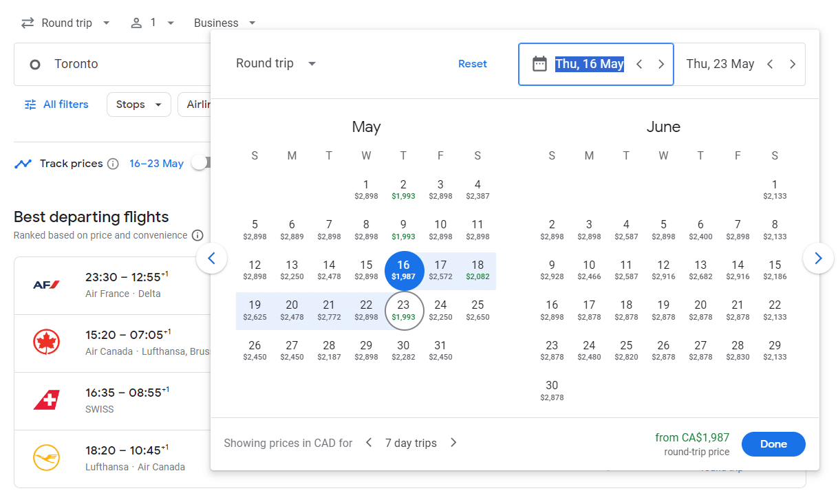Show previous months in calendar
838x504 pixels.
(x=212, y=259)
